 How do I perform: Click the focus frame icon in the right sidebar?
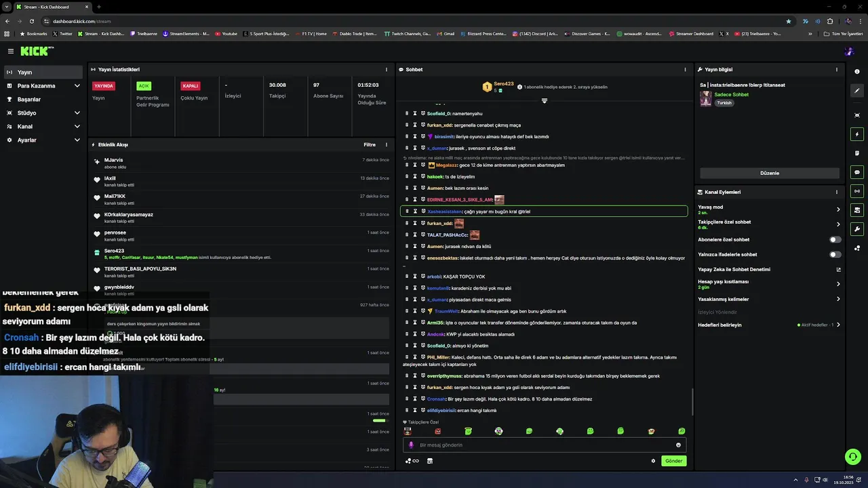point(857,115)
